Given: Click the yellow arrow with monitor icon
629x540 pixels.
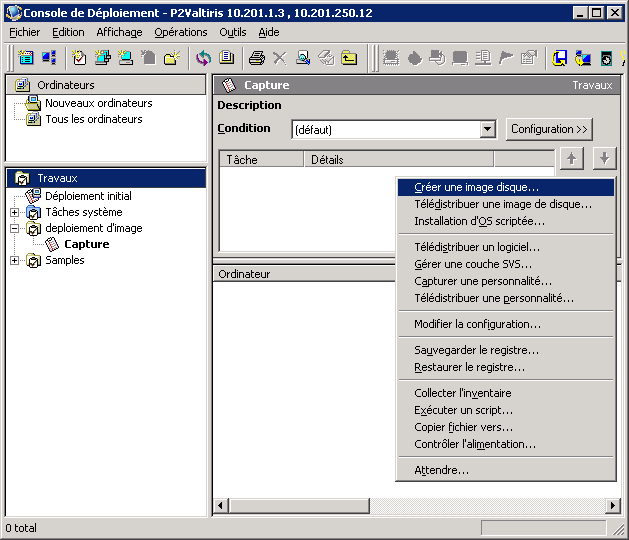Looking at the screenshot, I should (582, 58).
